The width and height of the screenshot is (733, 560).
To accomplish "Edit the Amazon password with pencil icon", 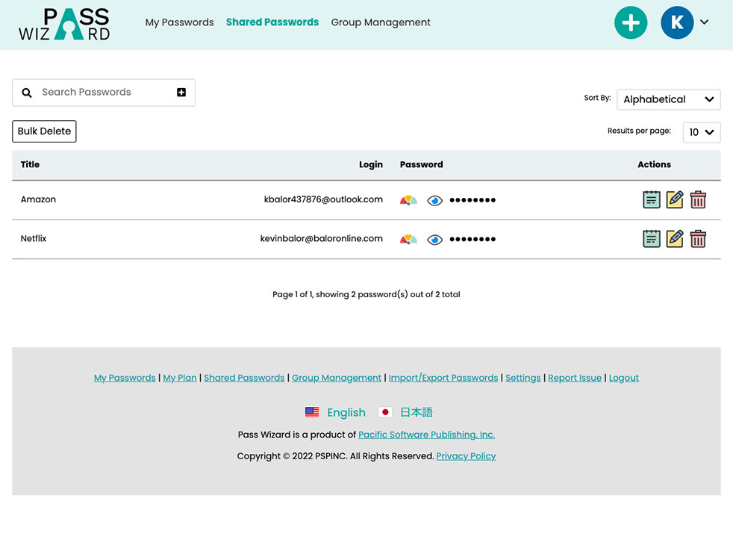I will pos(675,199).
